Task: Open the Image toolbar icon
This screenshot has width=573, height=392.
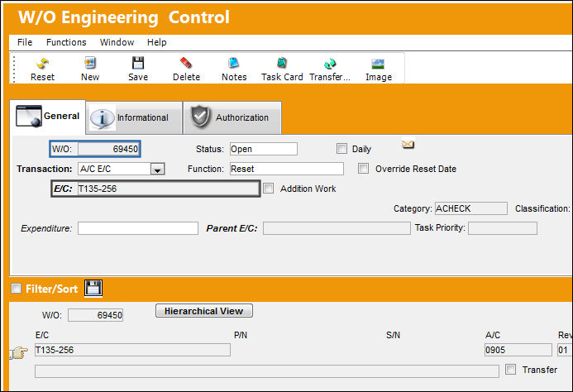Action: coord(378,64)
